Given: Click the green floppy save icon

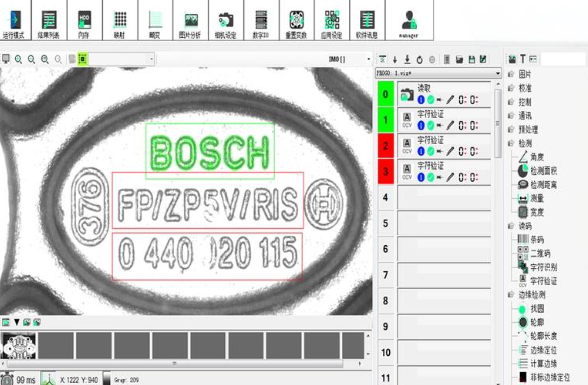Looking at the screenshot, I should [x=472, y=59].
